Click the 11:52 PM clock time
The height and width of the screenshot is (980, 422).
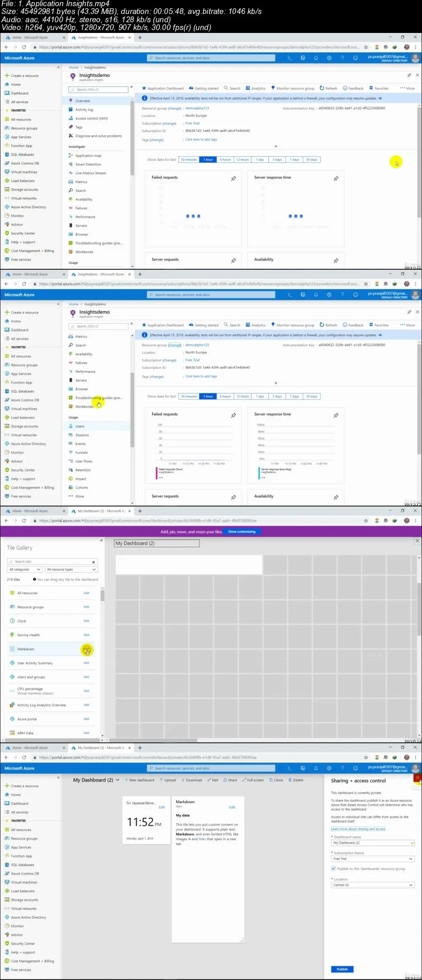pos(144,822)
